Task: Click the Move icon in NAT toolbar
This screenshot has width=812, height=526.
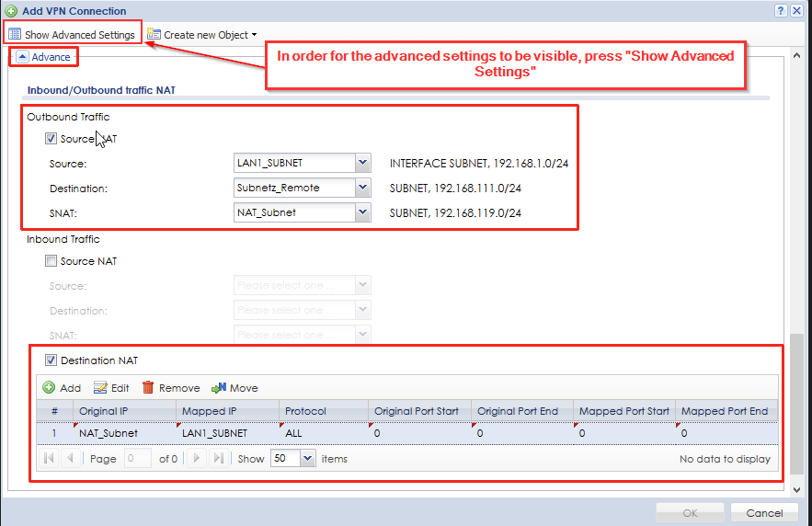Action: pos(219,388)
